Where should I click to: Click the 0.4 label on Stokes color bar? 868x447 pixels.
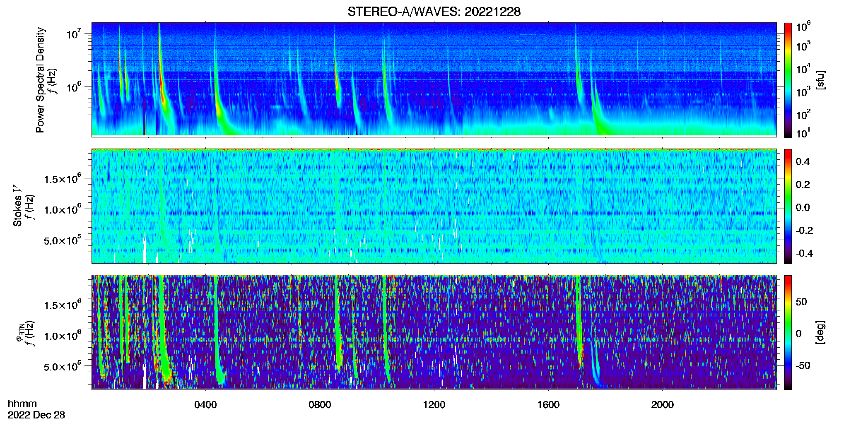pos(803,162)
